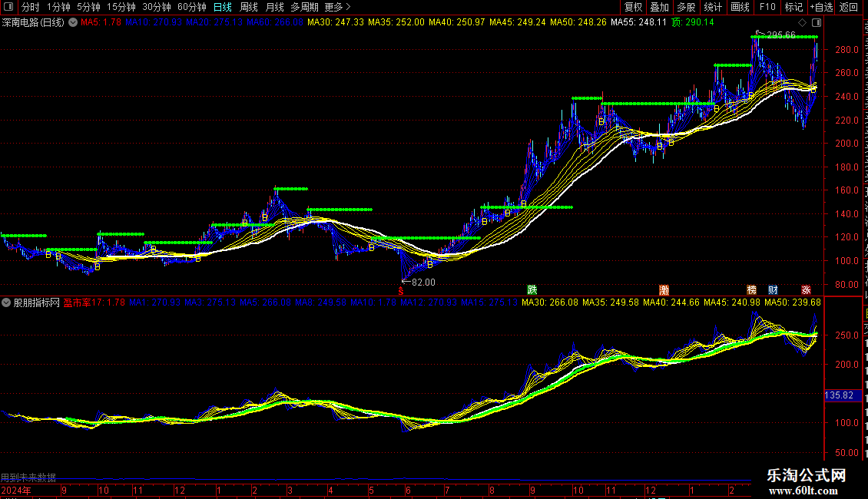Switch to the 5分钟 period
Viewport: 868px width, 499px height.
point(88,7)
